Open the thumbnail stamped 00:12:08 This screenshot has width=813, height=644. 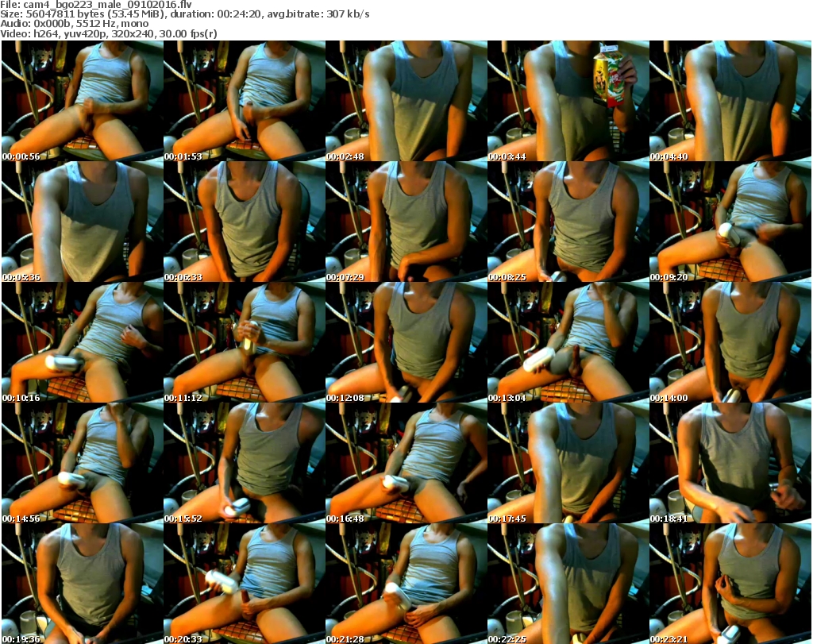click(x=406, y=343)
